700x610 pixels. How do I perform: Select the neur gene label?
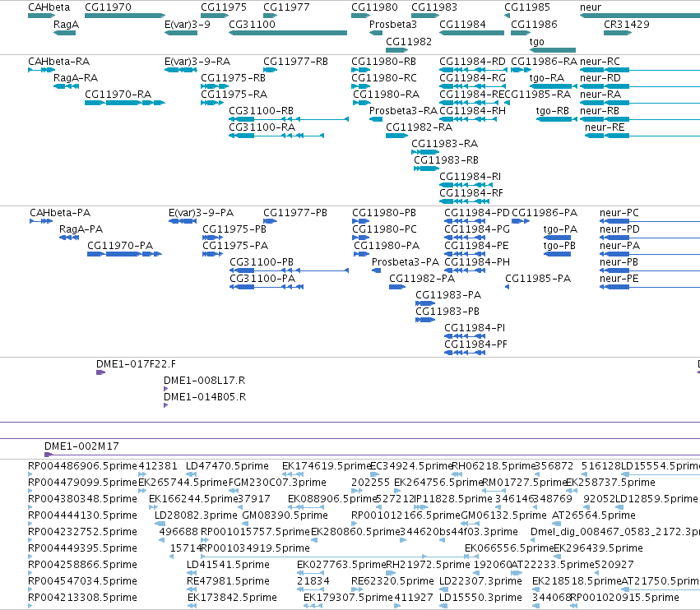[591, 7]
